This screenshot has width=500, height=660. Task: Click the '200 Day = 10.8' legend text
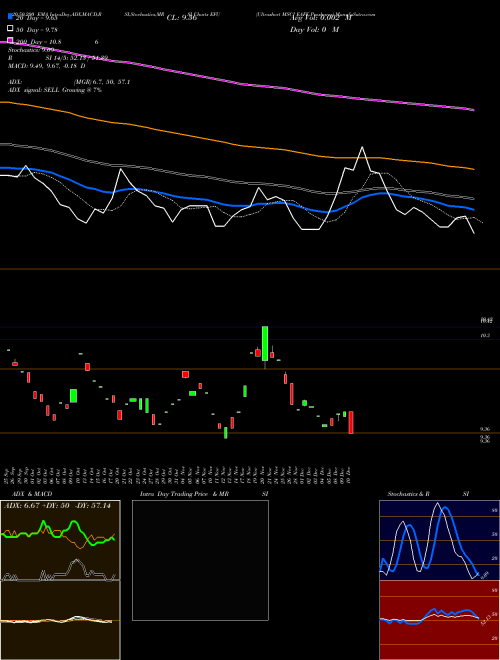point(38,42)
